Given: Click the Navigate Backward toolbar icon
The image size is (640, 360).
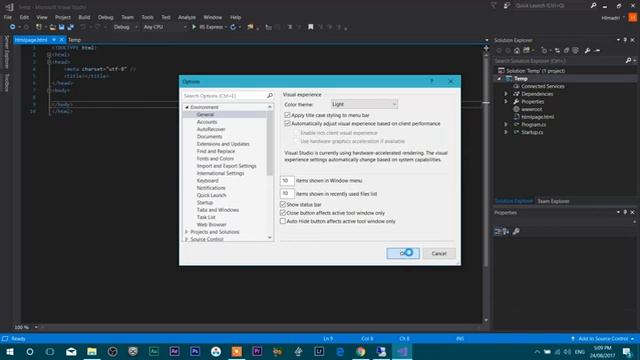Looking at the screenshot, I should tap(13, 27).
